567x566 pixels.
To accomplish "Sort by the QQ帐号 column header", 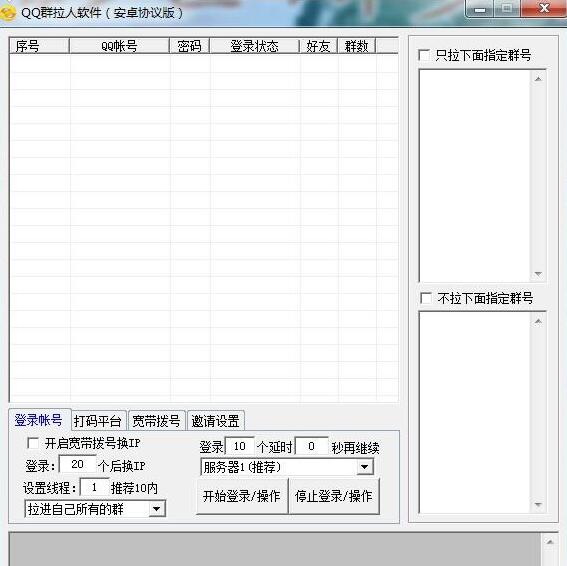I will click(119, 46).
